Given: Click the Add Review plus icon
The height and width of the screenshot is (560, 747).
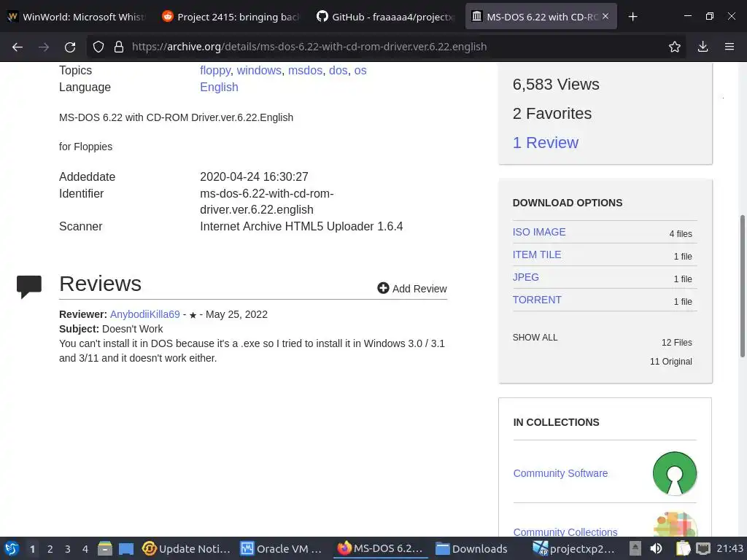Looking at the screenshot, I should 383,288.
